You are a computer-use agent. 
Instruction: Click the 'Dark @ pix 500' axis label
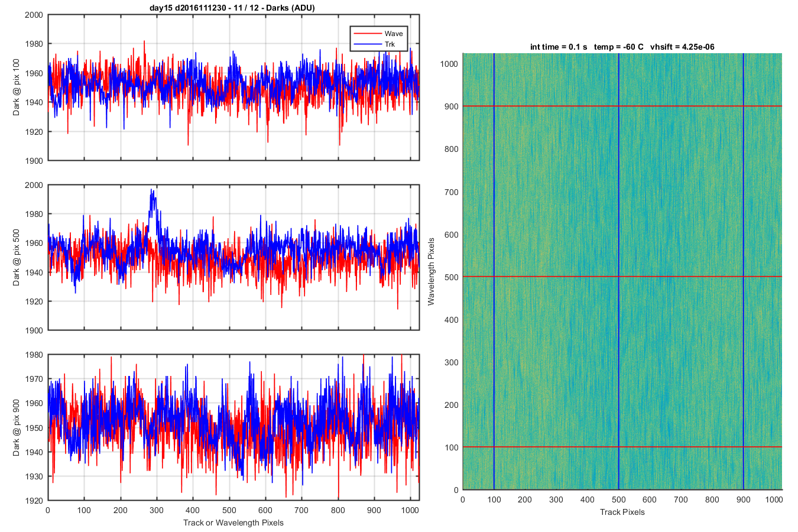point(16,258)
